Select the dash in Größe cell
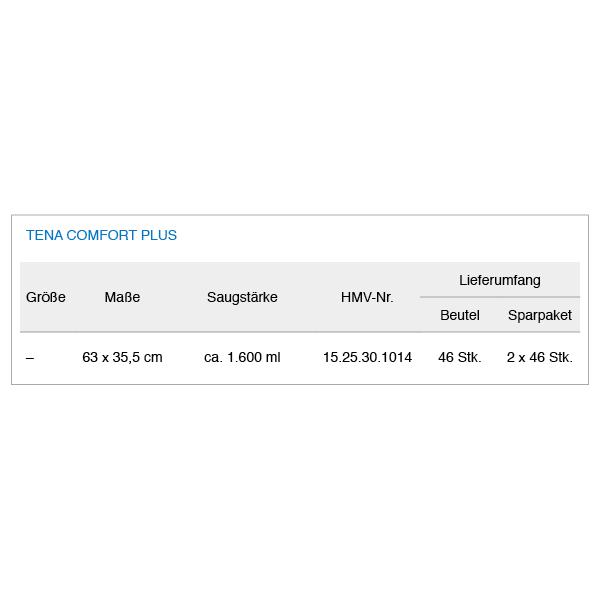 30,358
